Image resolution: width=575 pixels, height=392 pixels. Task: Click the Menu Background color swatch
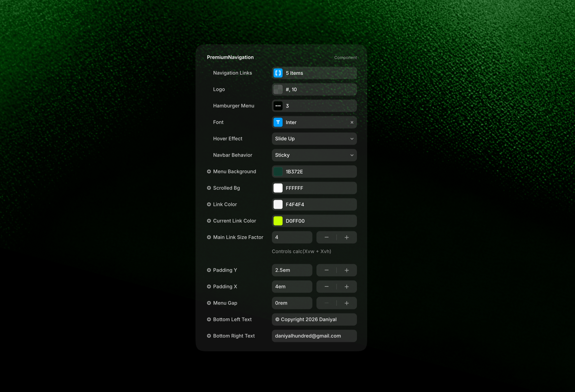[x=278, y=172]
